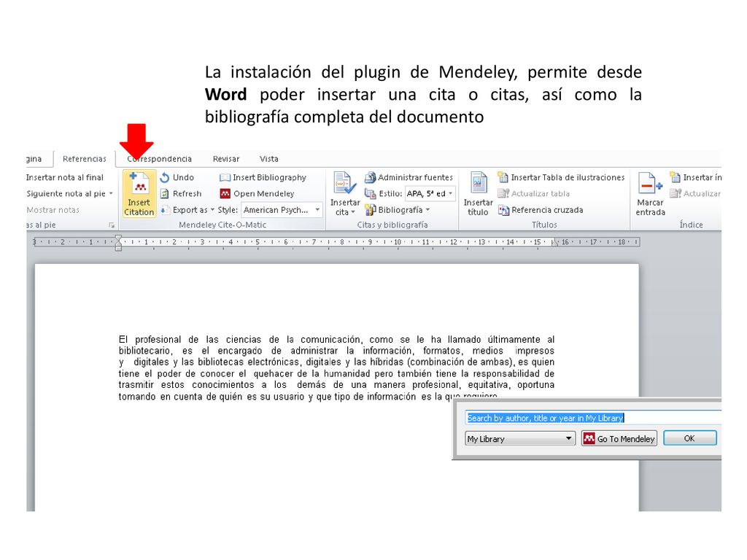This screenshot has width=747, height=560.
Task: Switch to the Referencias tab
Action: pos(85,158)
